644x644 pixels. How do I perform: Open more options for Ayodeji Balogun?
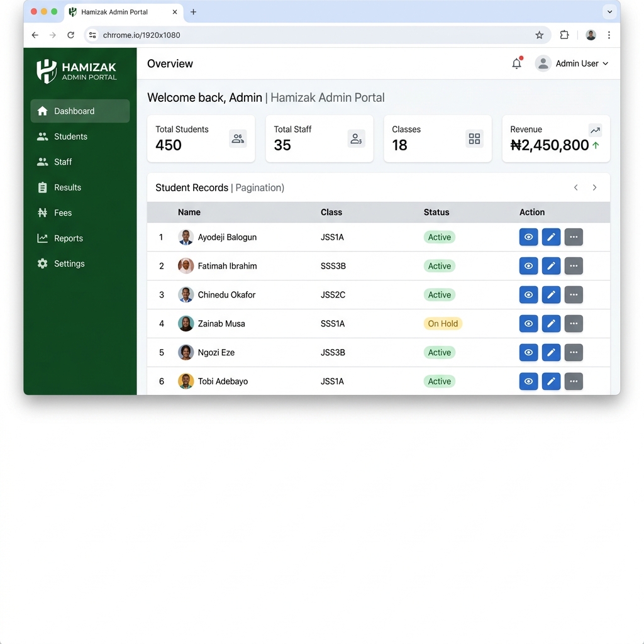(x=574, y=237)
